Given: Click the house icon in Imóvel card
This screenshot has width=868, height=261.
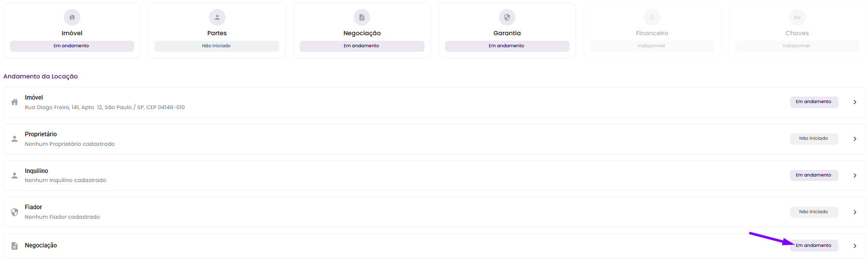Looking at the screenshot, I should 72,17.
